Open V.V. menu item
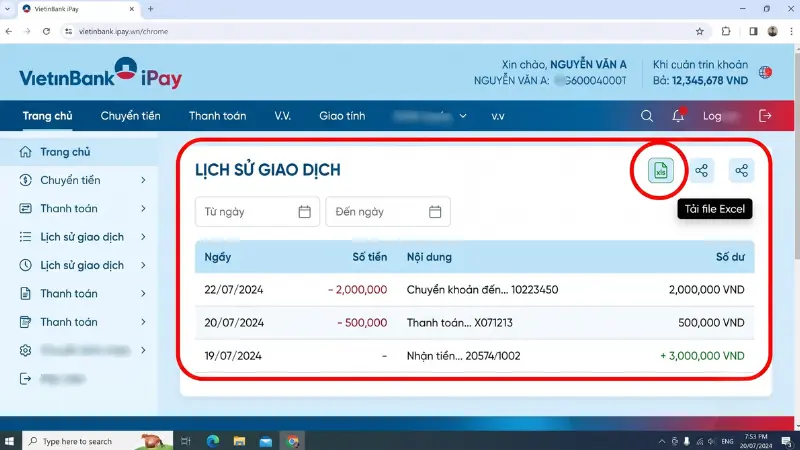Image resolution: width=800 pixels, height=450 pixels. pos(283,116)
